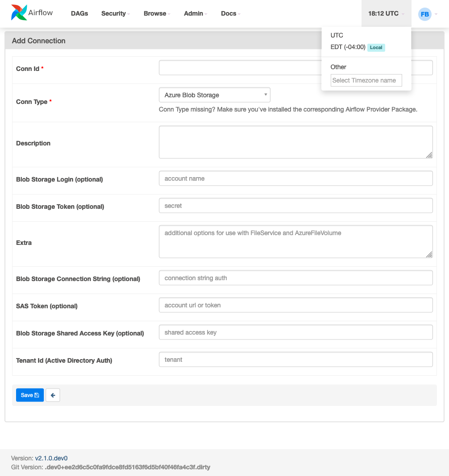Click the Save button with disk icon
449x476 pixels.
[30, 395]
